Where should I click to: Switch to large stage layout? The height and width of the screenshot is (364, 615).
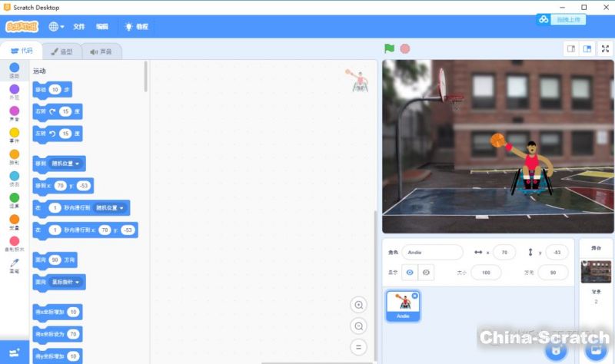pyautogui.click(x=587, y=48)
